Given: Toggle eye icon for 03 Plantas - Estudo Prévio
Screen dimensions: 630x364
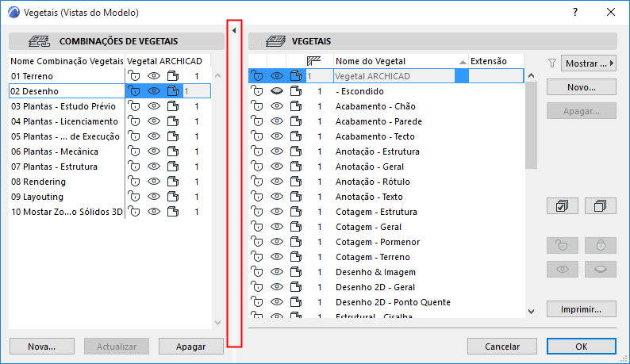Looking at the screenshot, I should pyautogui.click(x=153, y=106).
